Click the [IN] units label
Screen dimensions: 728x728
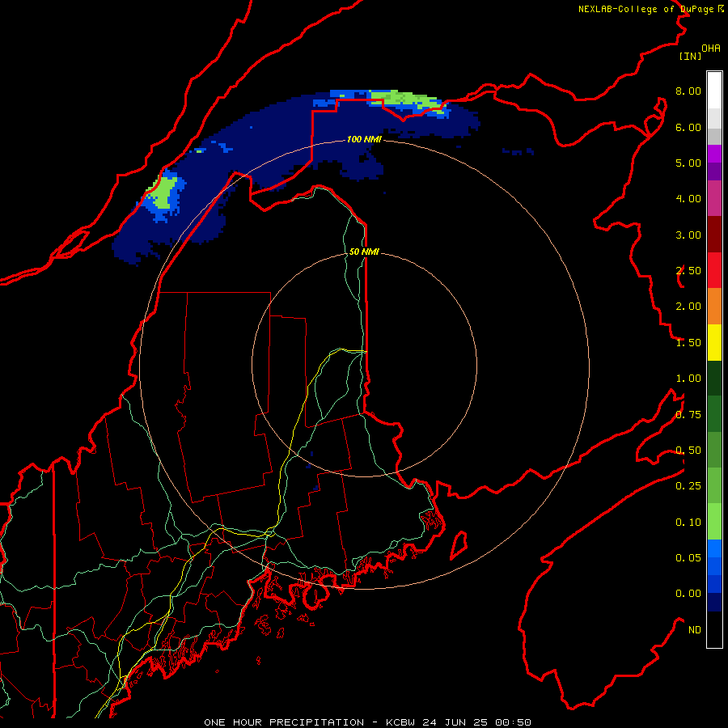pos(690,56)
